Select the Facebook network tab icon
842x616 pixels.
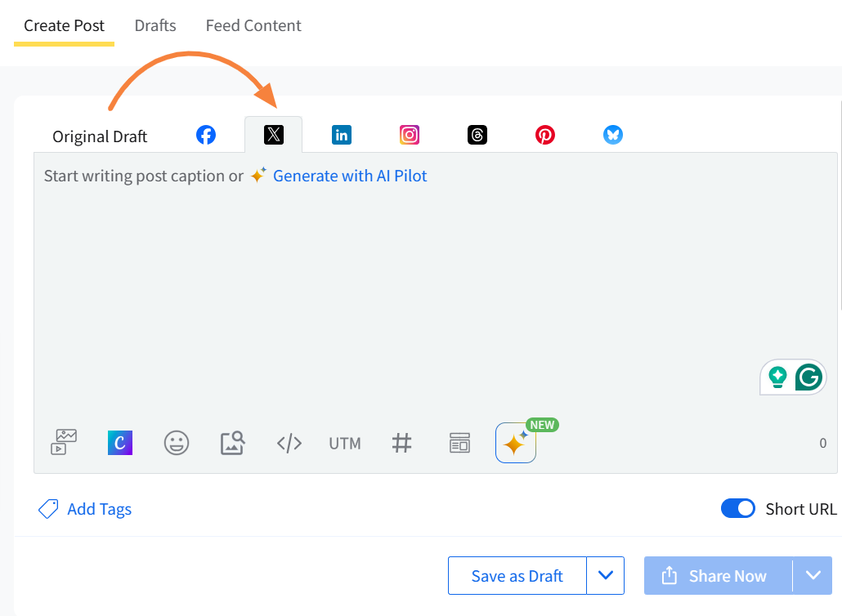(206, 135)
